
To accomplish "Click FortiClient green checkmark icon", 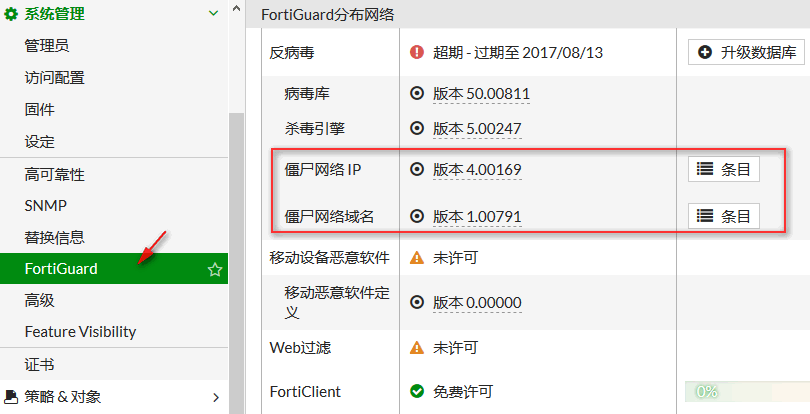I will (417, 391).
